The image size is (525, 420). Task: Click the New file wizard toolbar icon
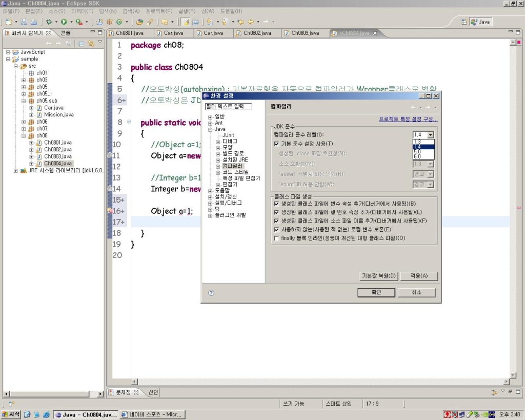coord(8,22)
